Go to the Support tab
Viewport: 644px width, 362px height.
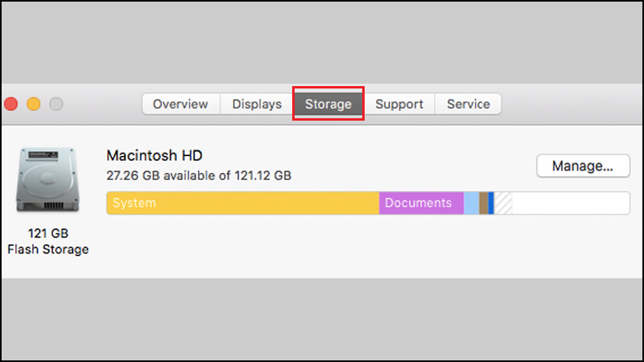[399, 104]
